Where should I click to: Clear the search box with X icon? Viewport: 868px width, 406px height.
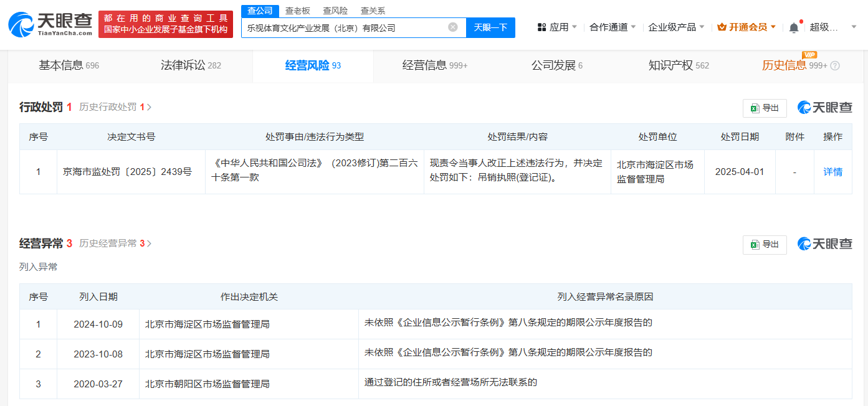453,27
